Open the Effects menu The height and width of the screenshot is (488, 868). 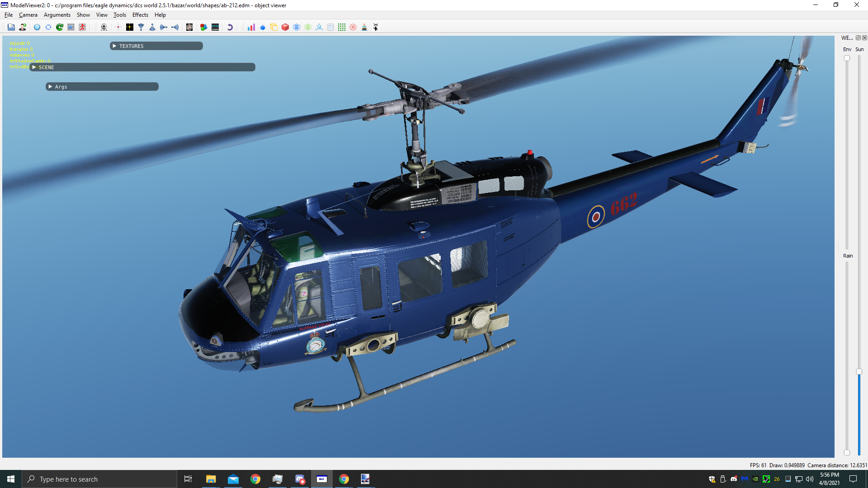(140, 15)
